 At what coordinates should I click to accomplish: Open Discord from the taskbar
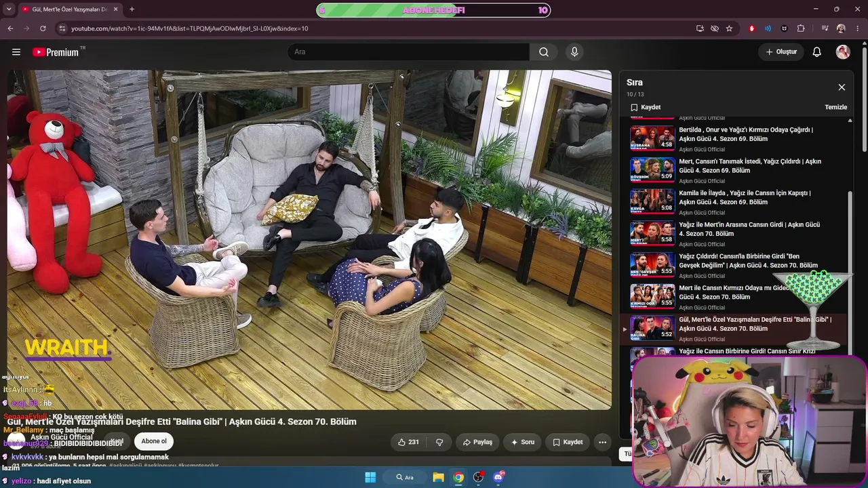pyautogui.click(x=498, y=477)
